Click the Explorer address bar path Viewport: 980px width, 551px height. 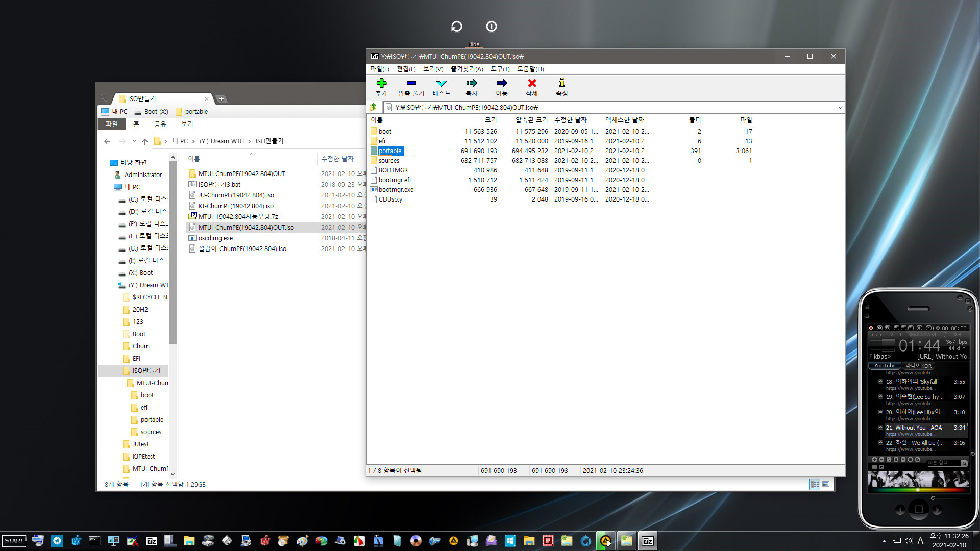258,141
